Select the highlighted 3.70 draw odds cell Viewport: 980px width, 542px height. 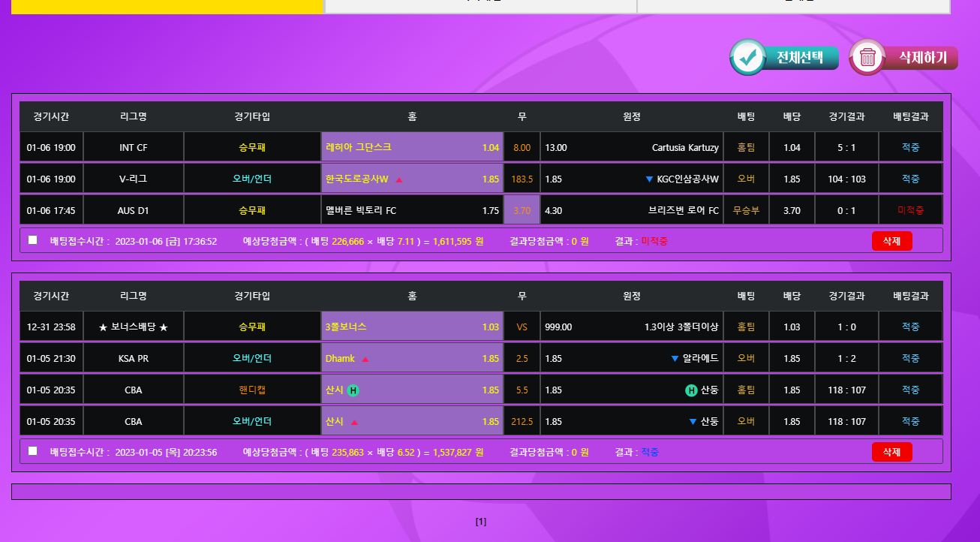pyautogui.click(x=522, y=210)
